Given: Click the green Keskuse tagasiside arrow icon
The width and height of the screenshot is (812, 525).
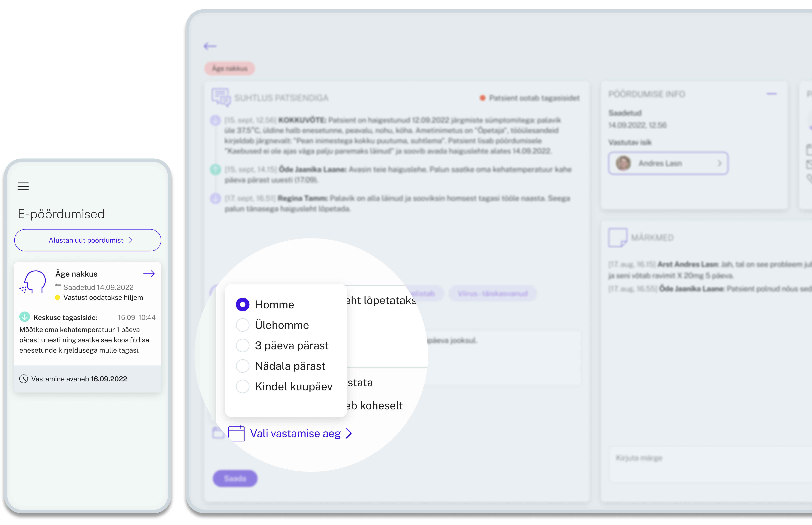Looking at the screenshot, I should (x=25, y=317).
